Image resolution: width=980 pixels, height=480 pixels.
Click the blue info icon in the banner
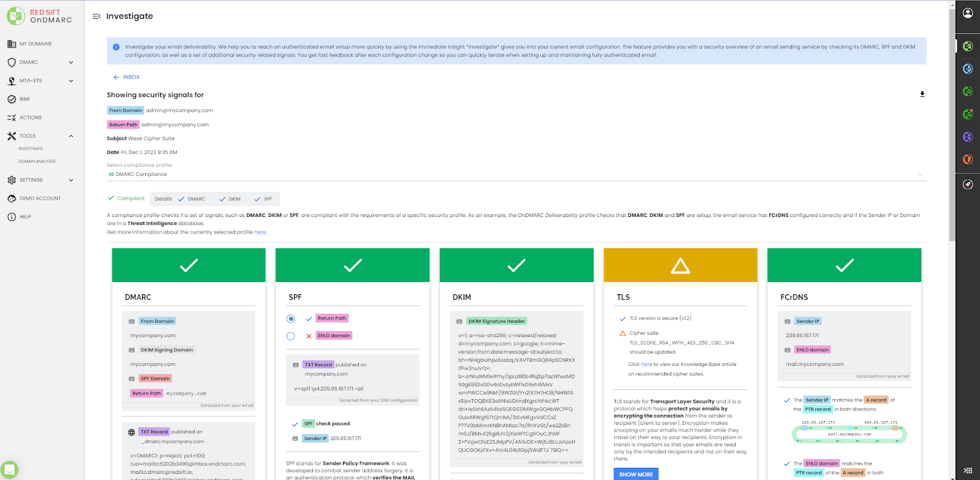point(116,47)
